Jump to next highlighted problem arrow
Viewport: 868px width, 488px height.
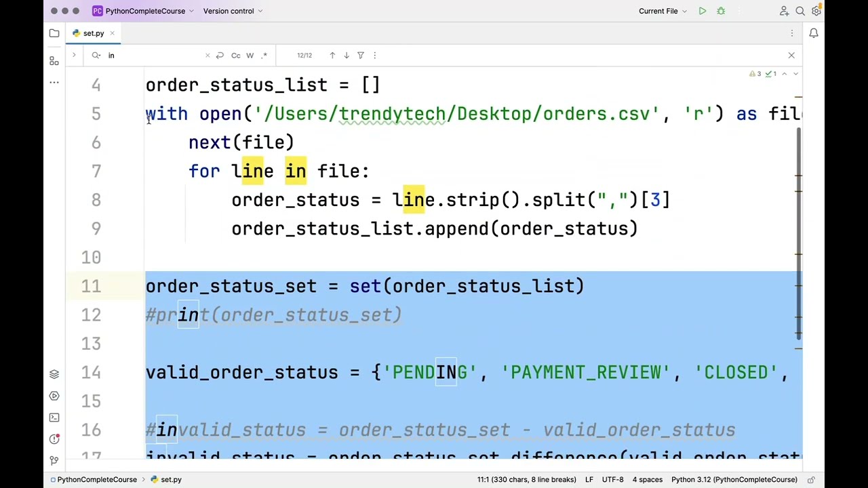[795, 74]
